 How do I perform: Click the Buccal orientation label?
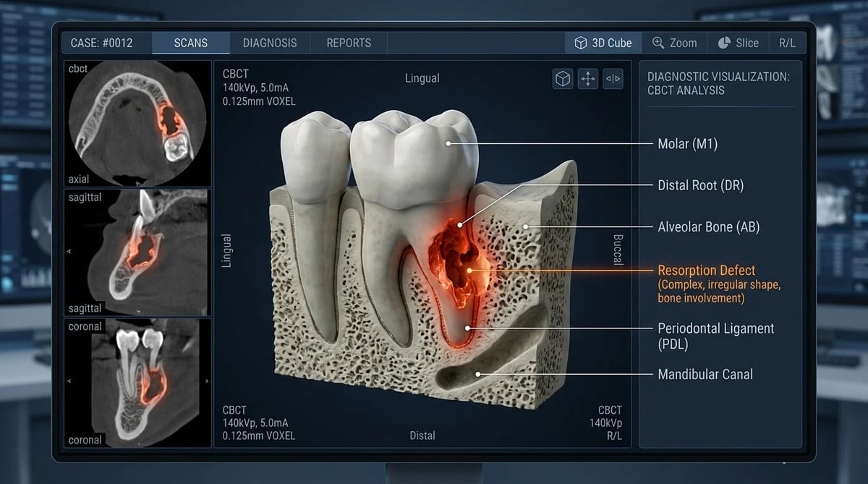(618, 249)
